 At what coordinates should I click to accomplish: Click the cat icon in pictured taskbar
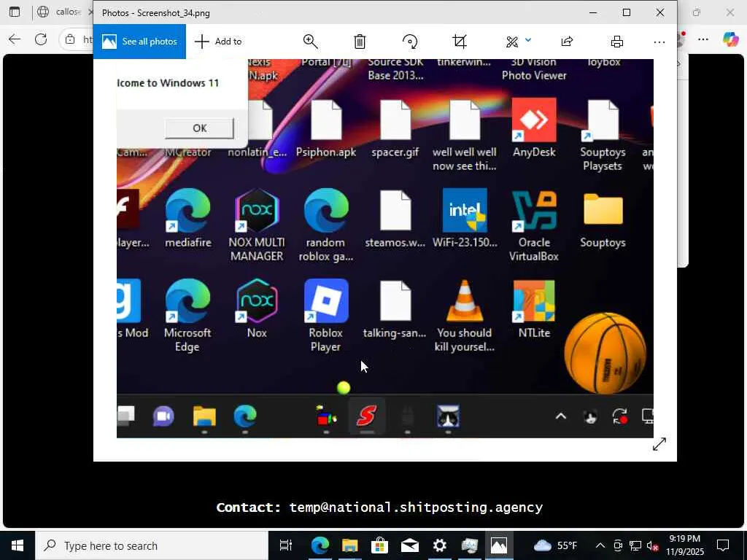click(449, 416)
